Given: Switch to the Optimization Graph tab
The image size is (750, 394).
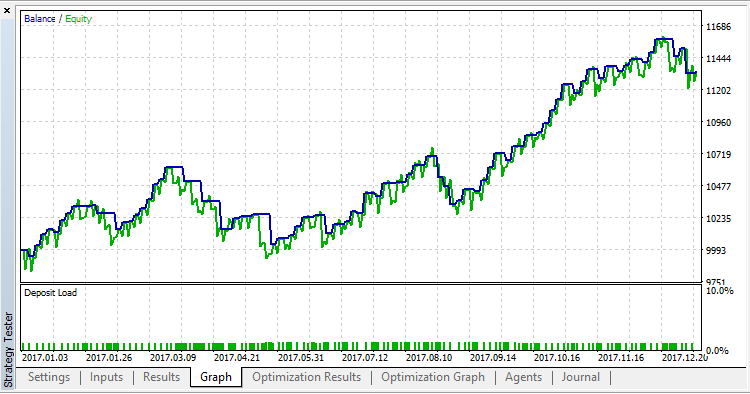Looking at the screenshot, I should point(433,377).
